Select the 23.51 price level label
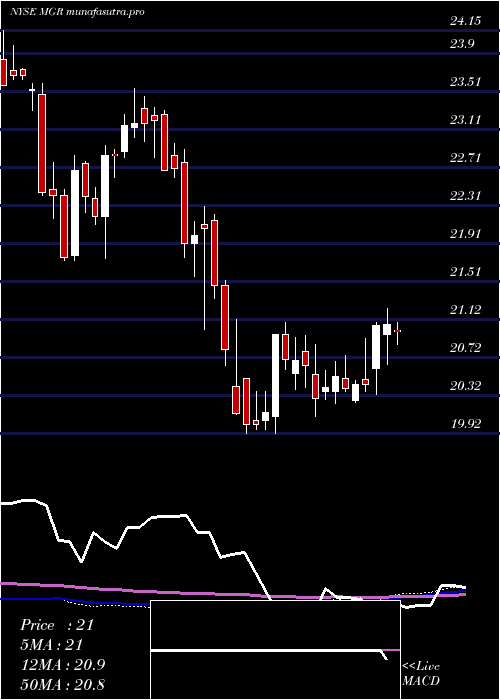500x700 pixels. [465, 82]
